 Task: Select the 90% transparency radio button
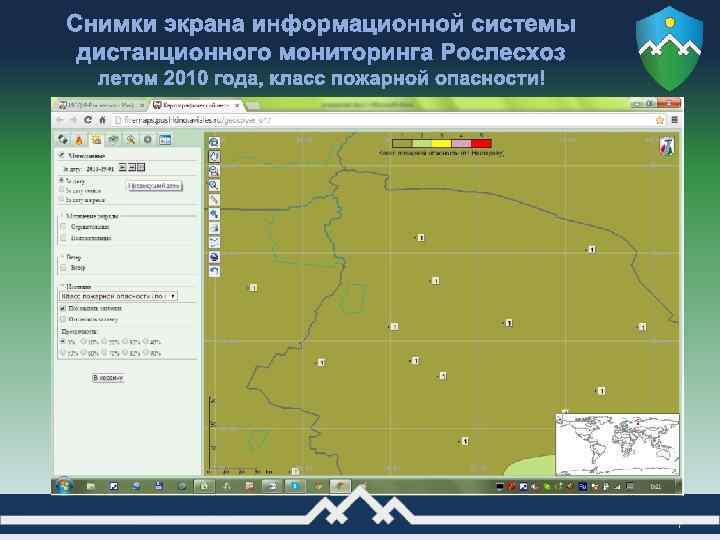coord(146,353)
